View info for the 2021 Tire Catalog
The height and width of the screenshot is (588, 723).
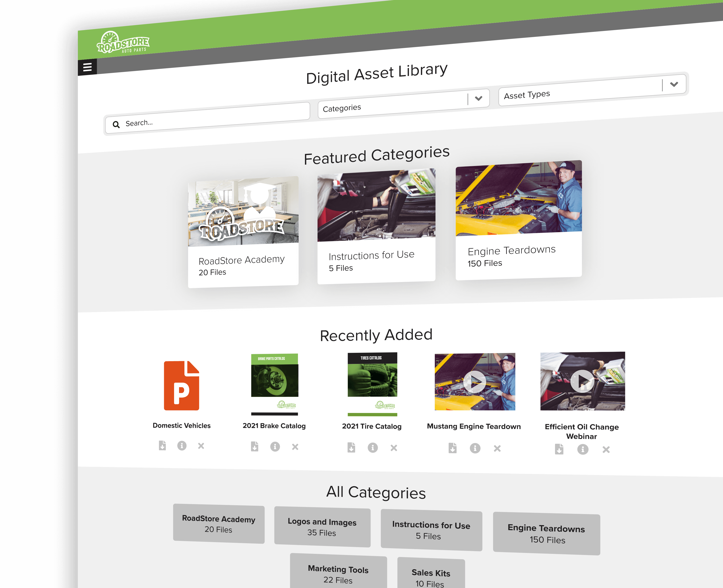coord(373,448)
